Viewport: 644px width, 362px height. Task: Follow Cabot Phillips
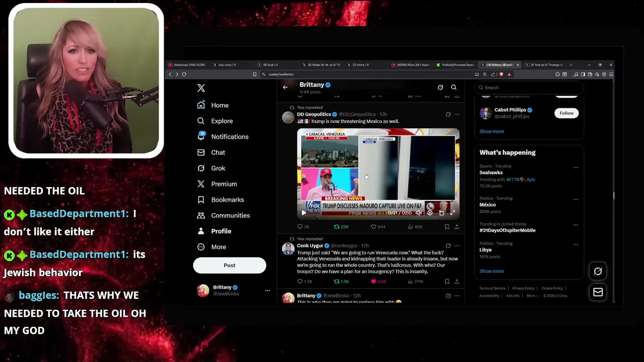567,113
